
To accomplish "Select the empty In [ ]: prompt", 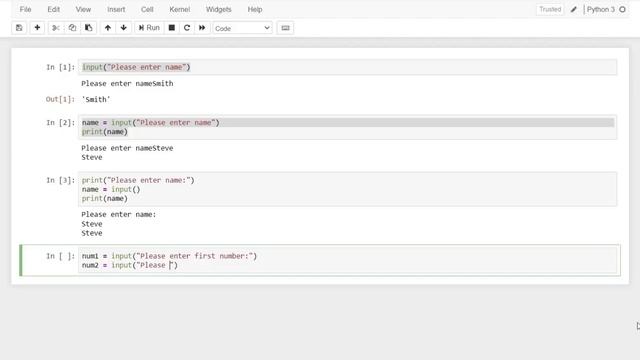I will point(60,256).
